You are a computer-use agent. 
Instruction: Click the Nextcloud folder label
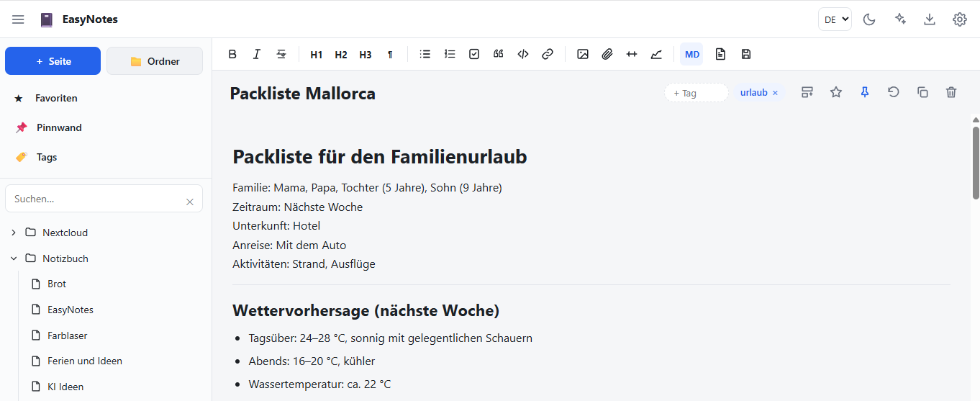click(65, 233)
